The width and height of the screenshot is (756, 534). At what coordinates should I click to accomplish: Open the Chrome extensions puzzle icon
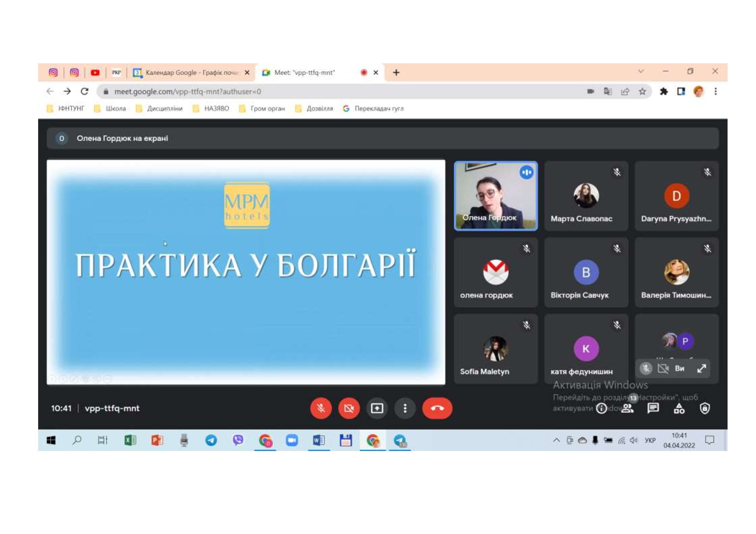click(x=664, y=91)
